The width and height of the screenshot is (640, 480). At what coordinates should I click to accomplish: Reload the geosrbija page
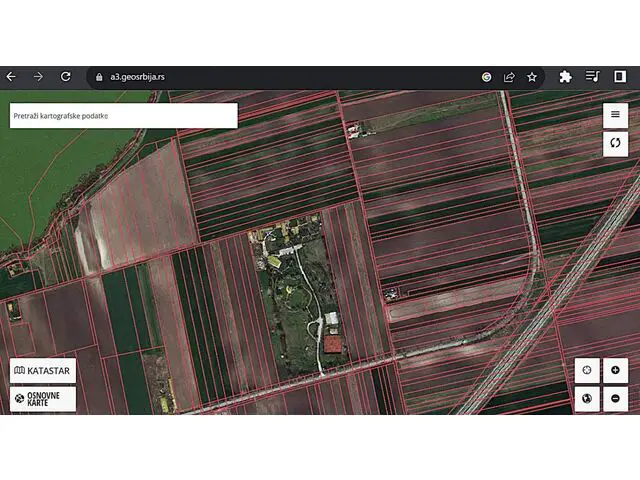65,76
